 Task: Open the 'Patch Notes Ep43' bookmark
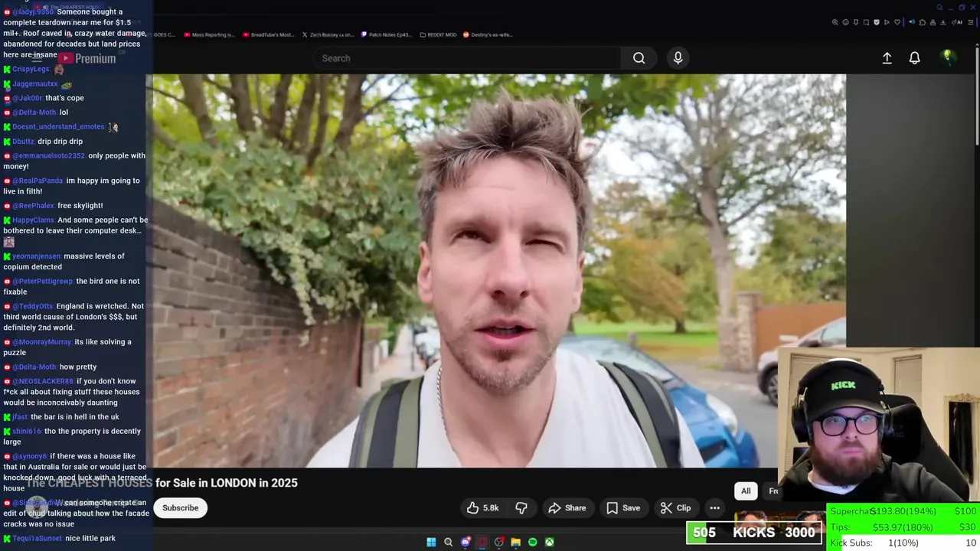[x=387, y=34]
